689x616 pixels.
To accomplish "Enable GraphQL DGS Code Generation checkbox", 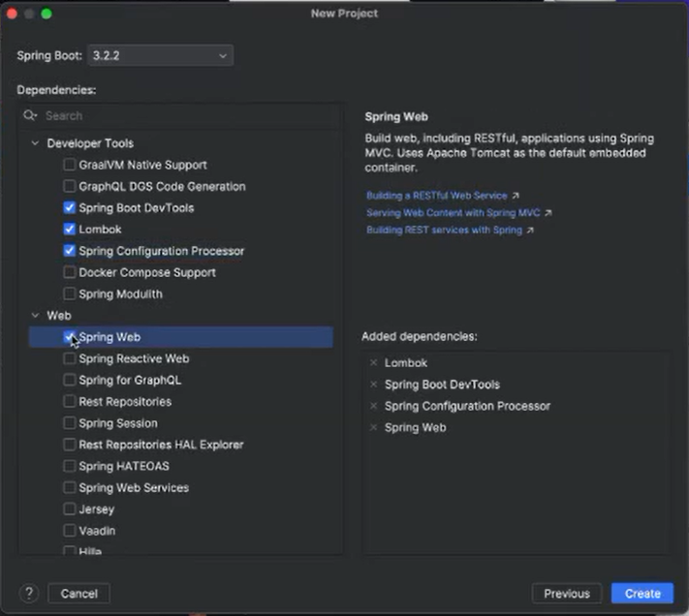I will 69,186.
